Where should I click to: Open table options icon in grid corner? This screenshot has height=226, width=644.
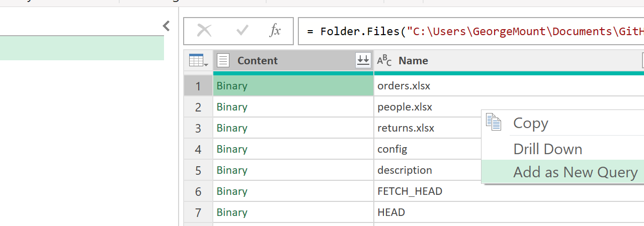[198, 61]
